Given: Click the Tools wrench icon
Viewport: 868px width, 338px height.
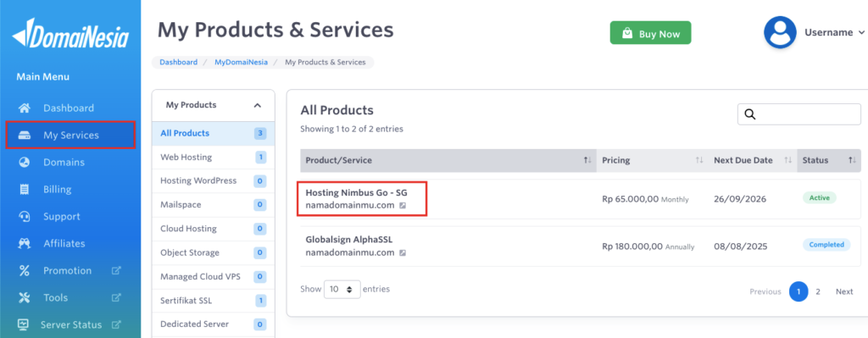Looking at the screenshot, I should (x=24, y=297).
